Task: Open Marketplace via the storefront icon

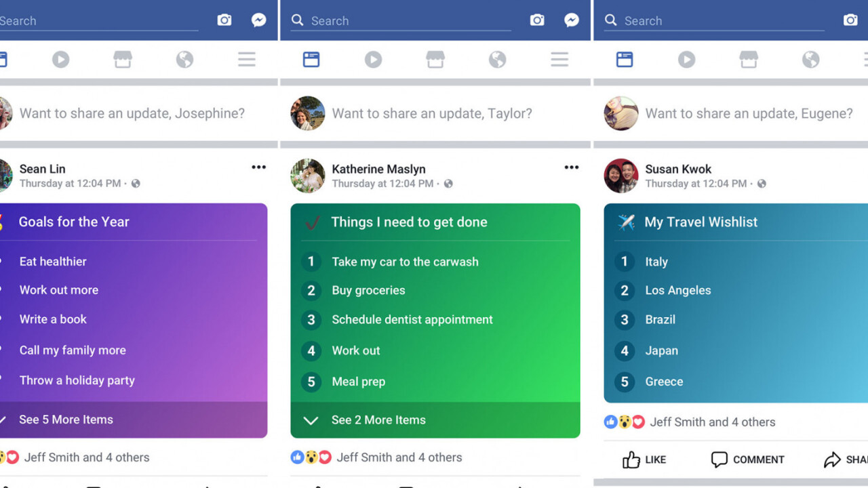Action: (x=435, y=59)
